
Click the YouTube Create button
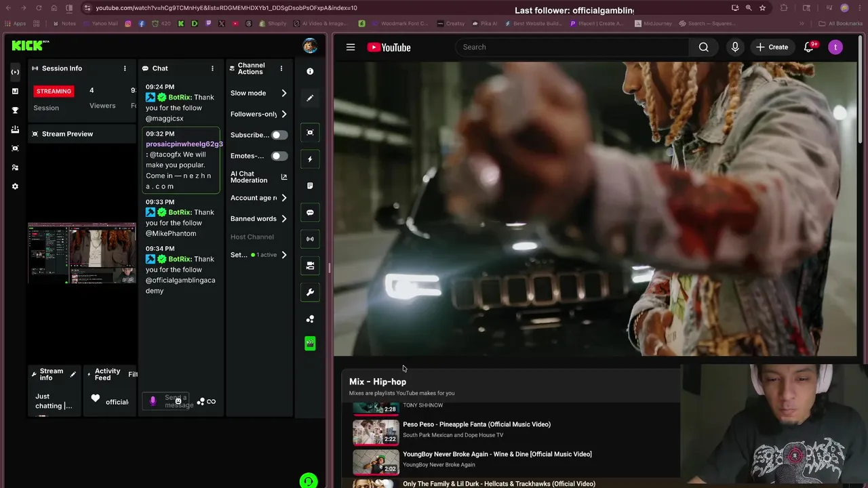pyautogui.click(x=772, y=47)
